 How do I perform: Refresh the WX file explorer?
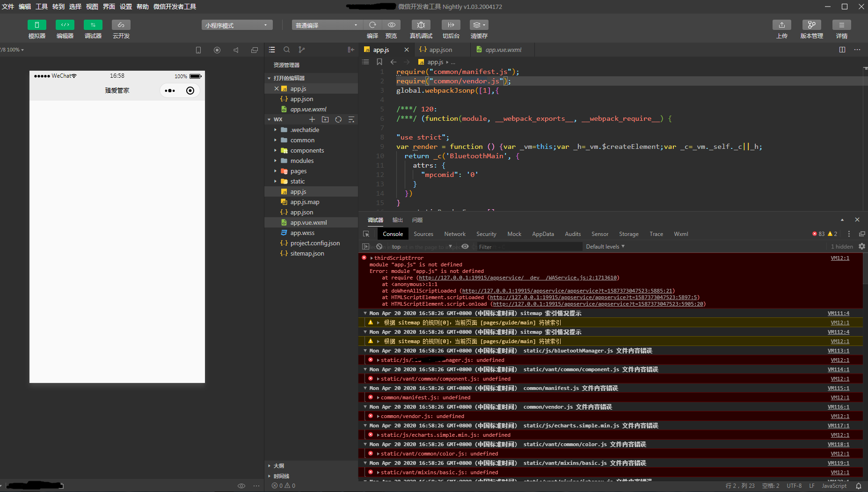pyautogui.click(x=338, y=119)
